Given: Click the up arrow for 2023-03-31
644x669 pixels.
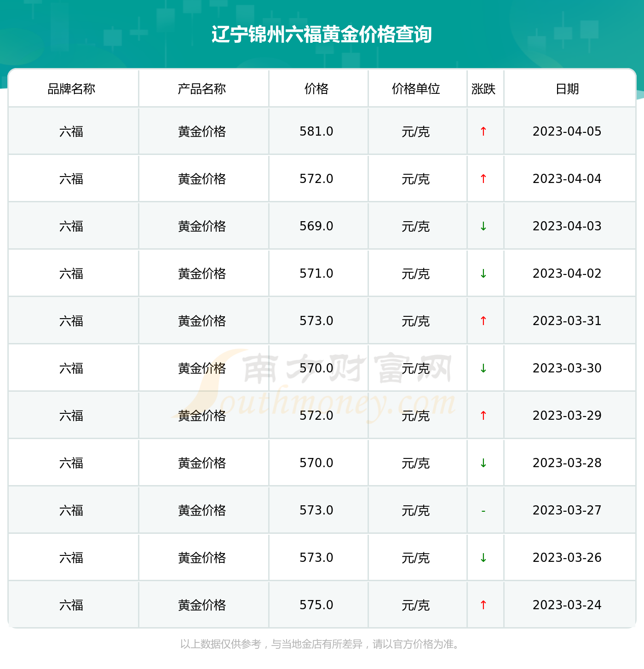Looking at the screenshot, I should click(483, 321).
